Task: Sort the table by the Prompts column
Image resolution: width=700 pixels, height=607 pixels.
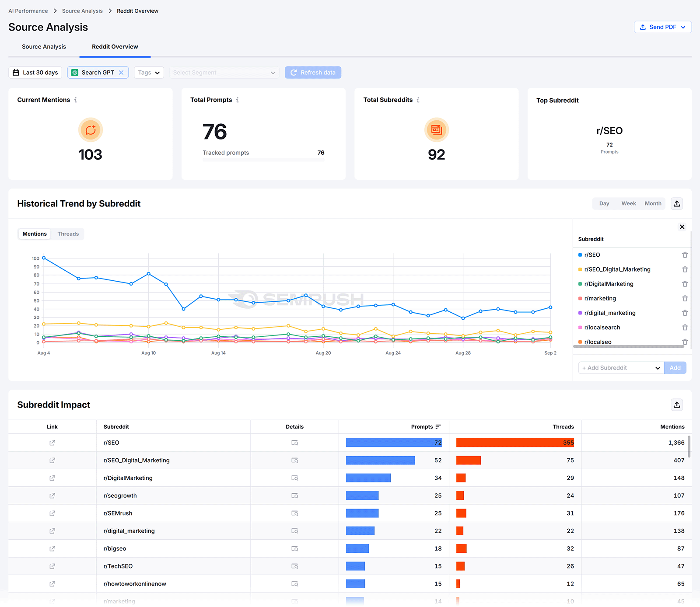Action: click(x=439, y=427)
